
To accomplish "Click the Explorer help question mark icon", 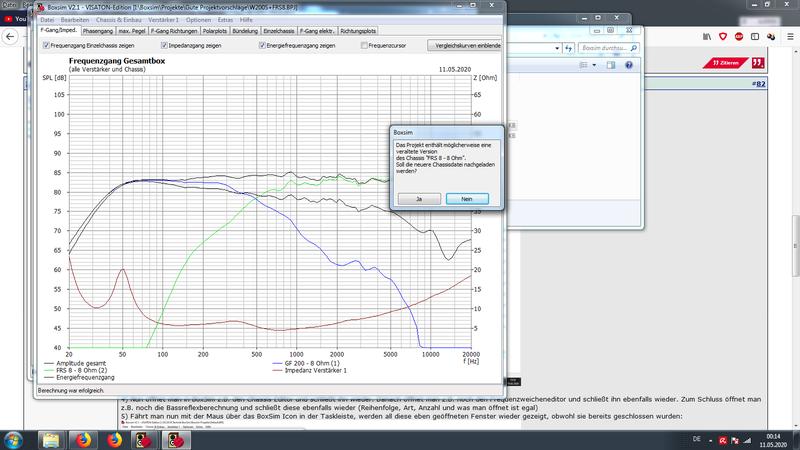I will pos(630,65).
